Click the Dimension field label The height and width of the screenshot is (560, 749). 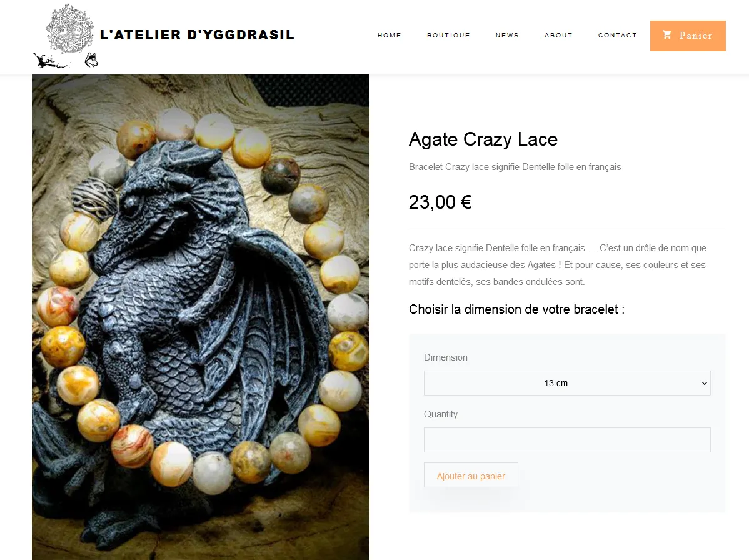point(446,357)
